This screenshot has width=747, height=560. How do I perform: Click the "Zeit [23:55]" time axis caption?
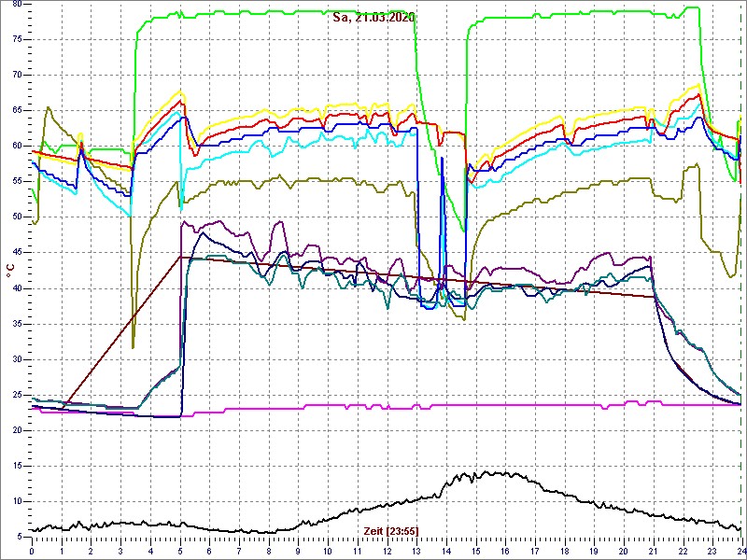pos(391,530)
